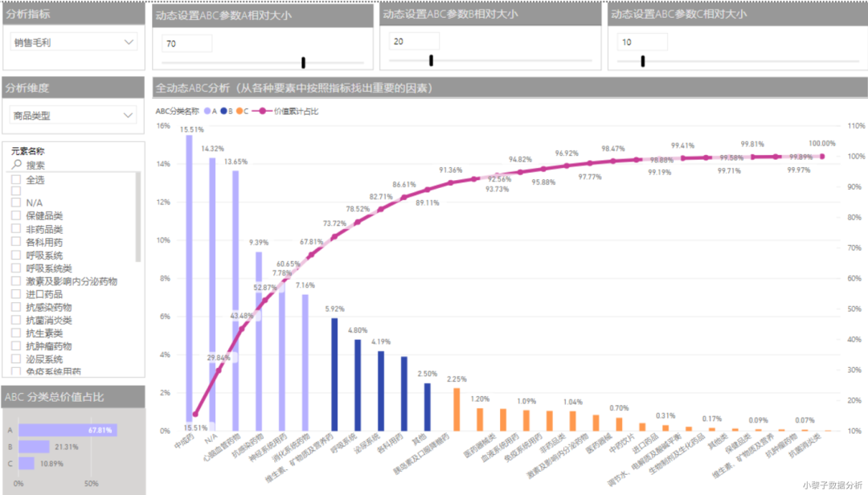Click the element name list scrollbar

(138, 216)
